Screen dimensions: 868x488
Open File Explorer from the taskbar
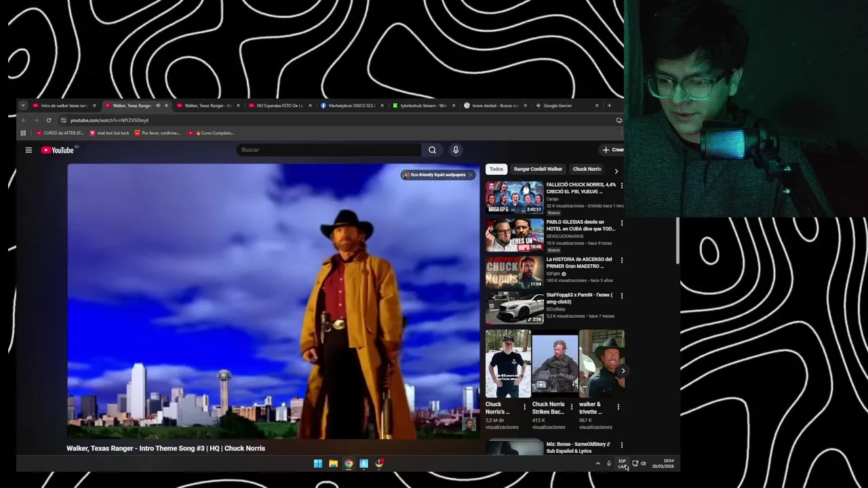[x=333, y=464]
